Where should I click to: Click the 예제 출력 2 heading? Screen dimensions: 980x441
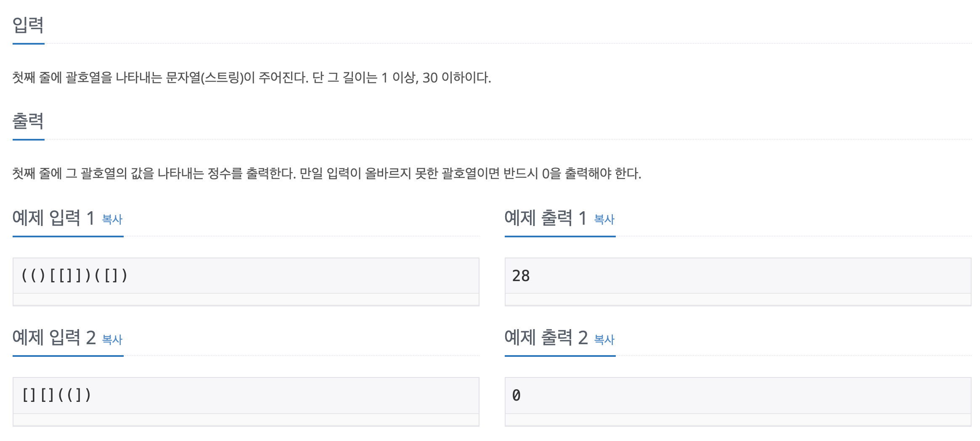pos(546,337)
